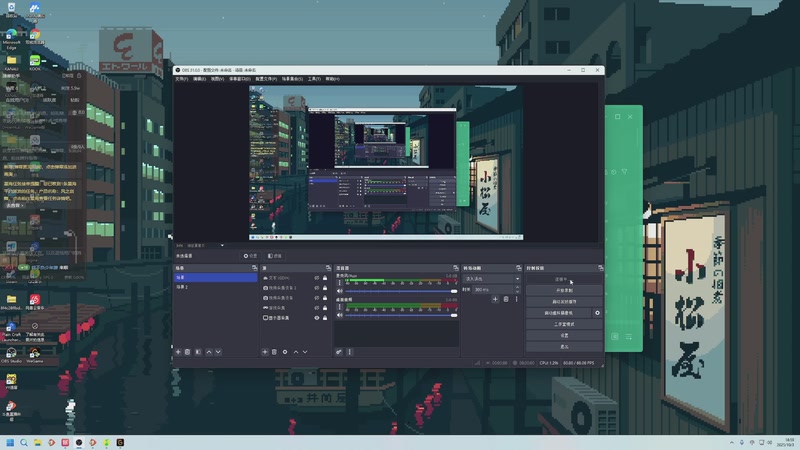Open 麦克风/Aux channel three-dot options
The width and height of the screenshot is (800, 450).
[340, 283]
